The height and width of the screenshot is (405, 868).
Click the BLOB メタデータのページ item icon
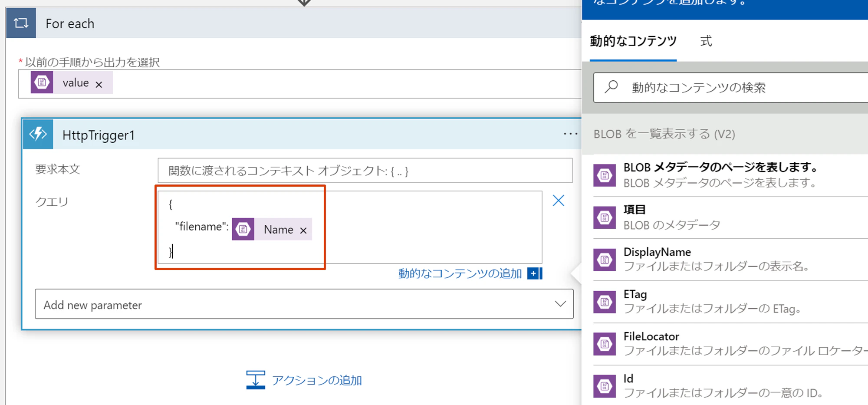tap(605, 175)
